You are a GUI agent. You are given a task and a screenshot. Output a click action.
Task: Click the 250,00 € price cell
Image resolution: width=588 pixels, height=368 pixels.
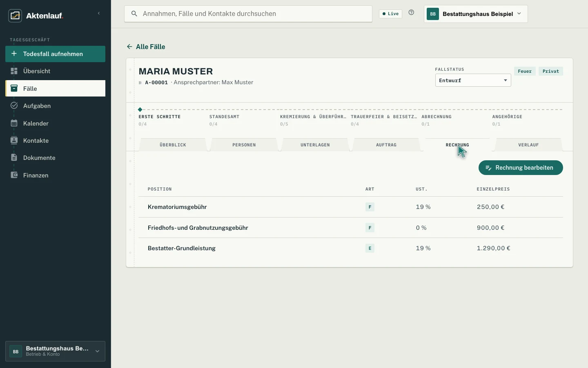pos(490,207)
